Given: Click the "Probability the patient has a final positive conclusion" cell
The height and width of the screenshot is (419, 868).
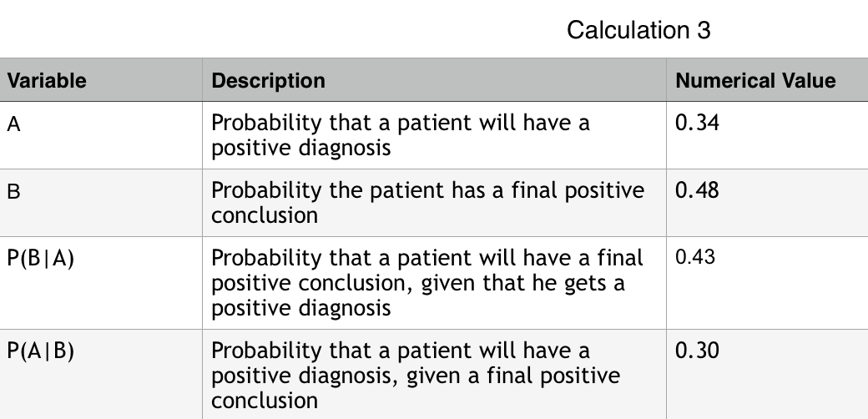Looking at the screenshot, I should point(427,203).
